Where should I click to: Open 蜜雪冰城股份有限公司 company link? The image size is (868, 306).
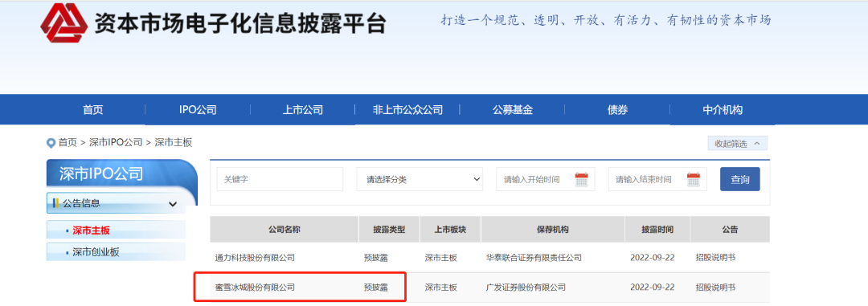coord(255,288)
